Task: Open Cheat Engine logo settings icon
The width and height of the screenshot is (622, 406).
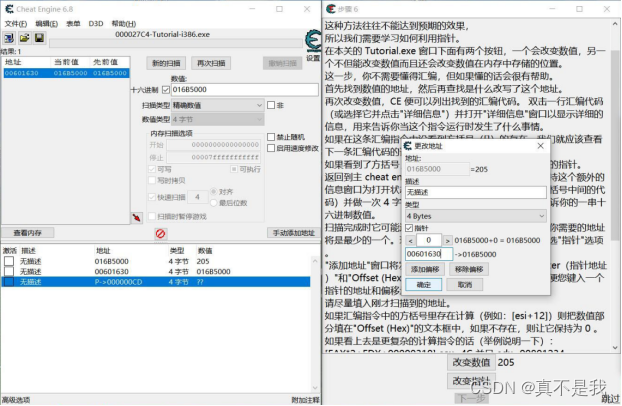Action: (313, 41)
